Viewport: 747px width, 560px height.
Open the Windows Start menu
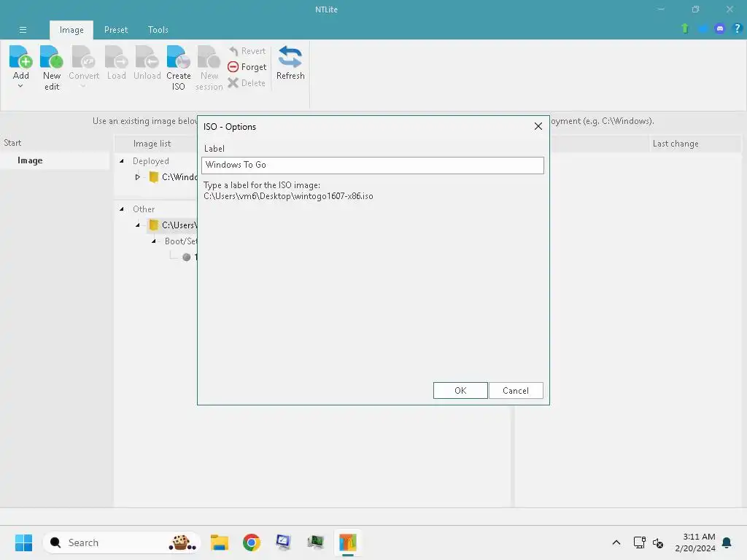point(23,542)
